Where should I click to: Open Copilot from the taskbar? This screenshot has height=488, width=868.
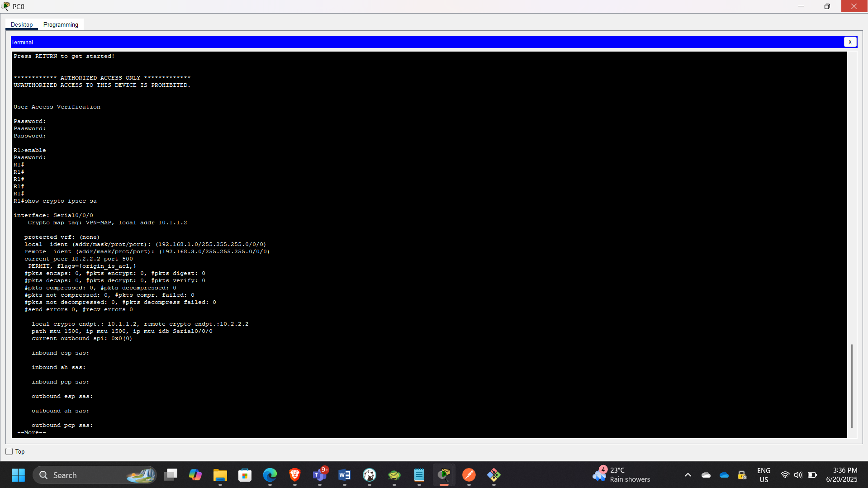click(195, 475)
